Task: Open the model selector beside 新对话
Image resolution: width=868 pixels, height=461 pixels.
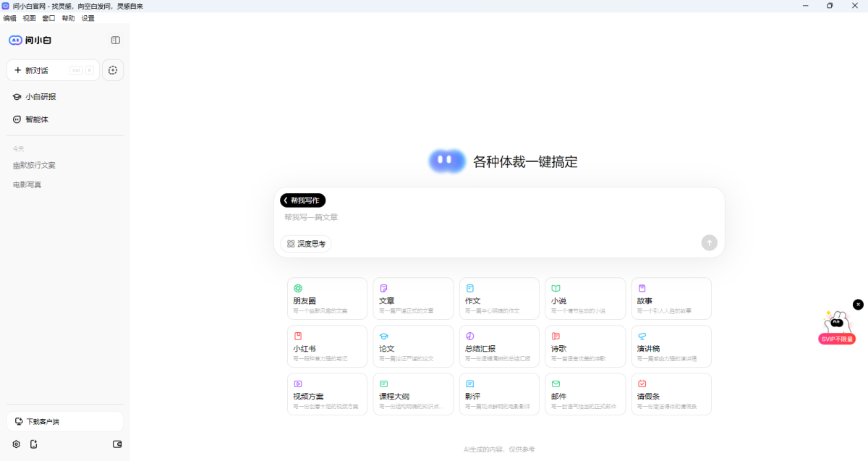Action: coord(113,69)
